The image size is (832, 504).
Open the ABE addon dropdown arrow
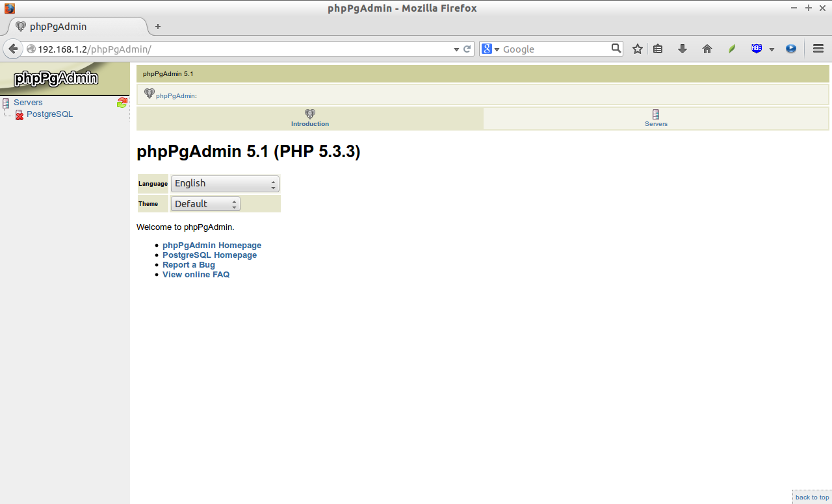tap(772, 49)
